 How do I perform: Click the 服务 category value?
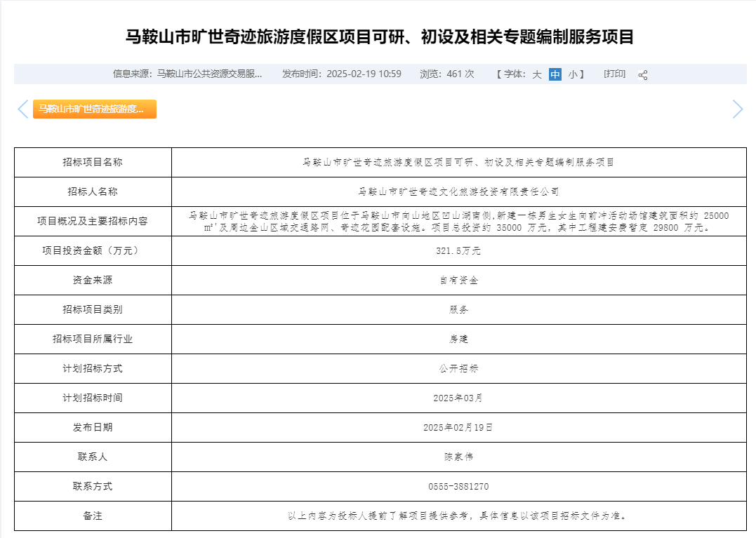(x=458, y=310)
